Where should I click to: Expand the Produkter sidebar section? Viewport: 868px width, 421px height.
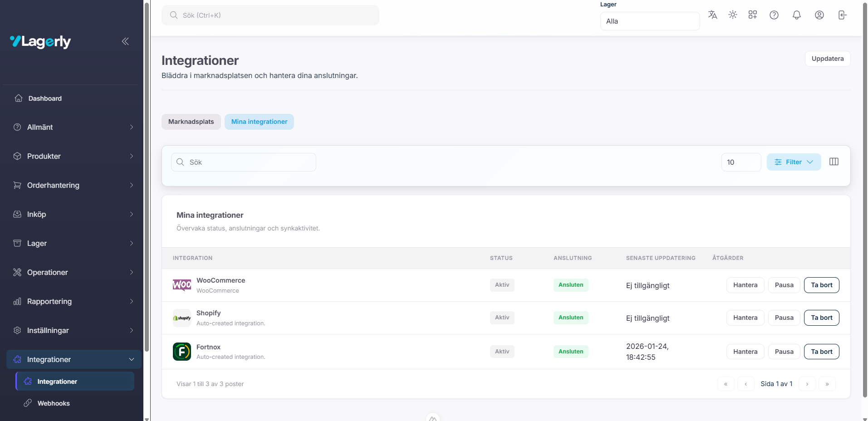pyautogui.click(x=73, y=156)
